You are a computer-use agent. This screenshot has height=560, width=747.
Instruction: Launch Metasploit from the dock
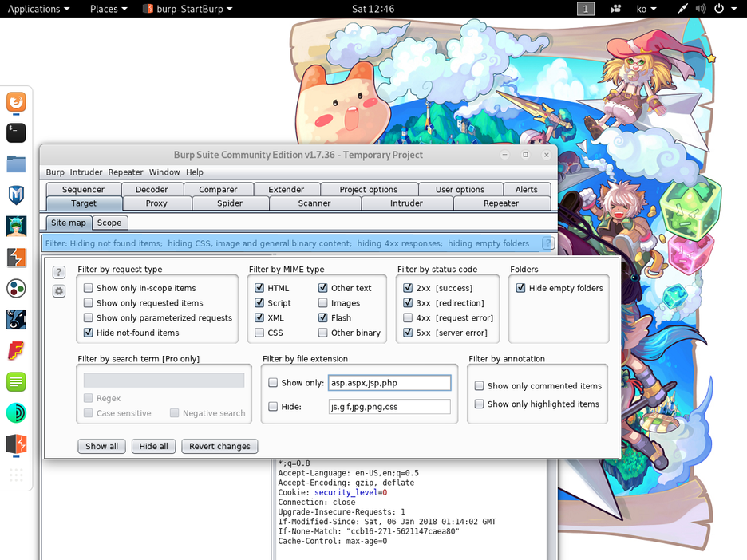(x=16, y=195)
